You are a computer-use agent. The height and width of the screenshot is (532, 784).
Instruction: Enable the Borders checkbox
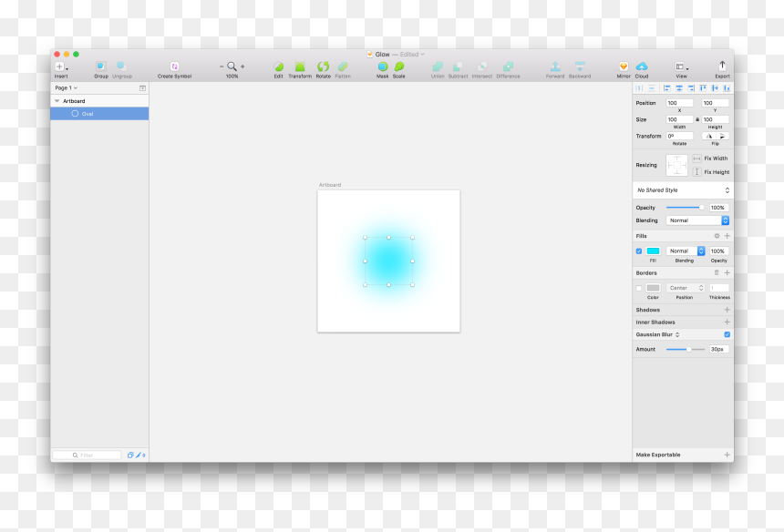tap(638, 288)
